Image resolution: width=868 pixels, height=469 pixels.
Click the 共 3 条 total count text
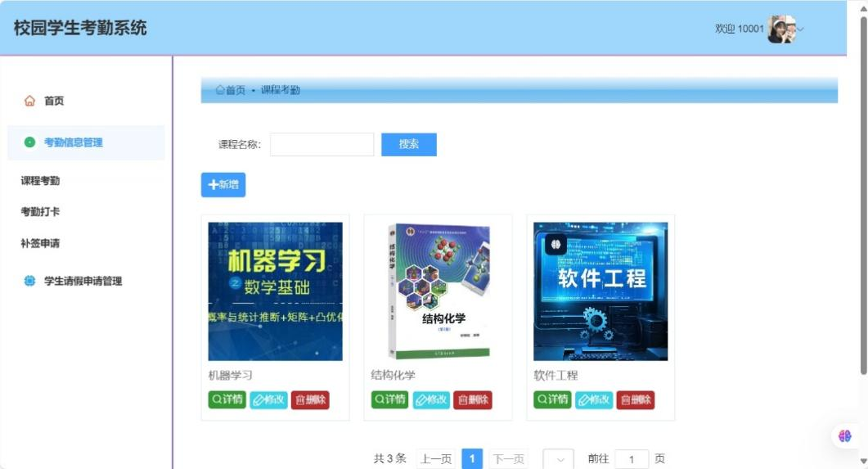coord(389,458)
